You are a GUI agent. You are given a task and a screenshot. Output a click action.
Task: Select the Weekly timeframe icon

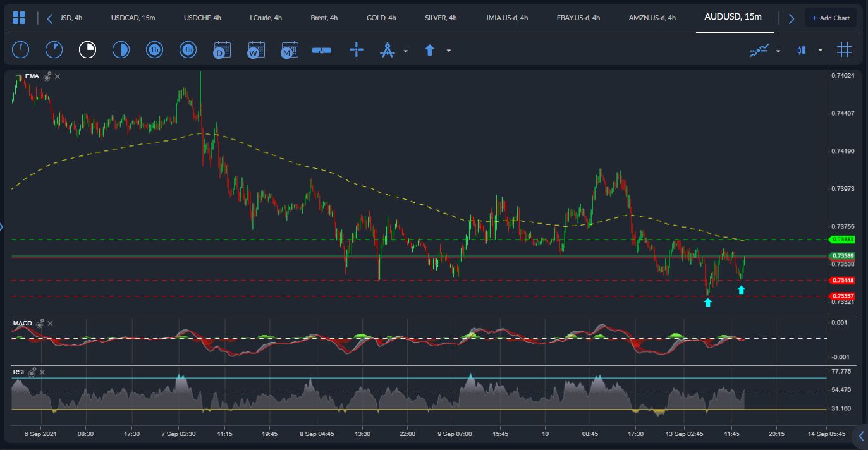255,49
